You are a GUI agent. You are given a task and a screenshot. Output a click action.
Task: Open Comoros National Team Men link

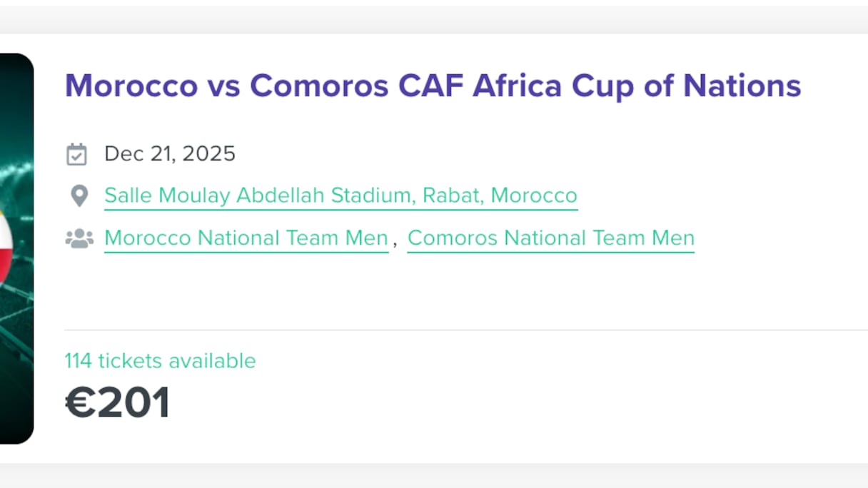tap(550, 238)
